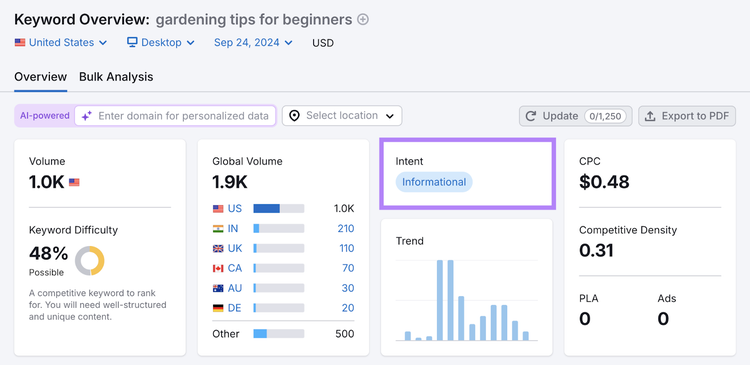Screen dimensions: 750x365
Task: Open the UK country link
Action: [235, 248]
